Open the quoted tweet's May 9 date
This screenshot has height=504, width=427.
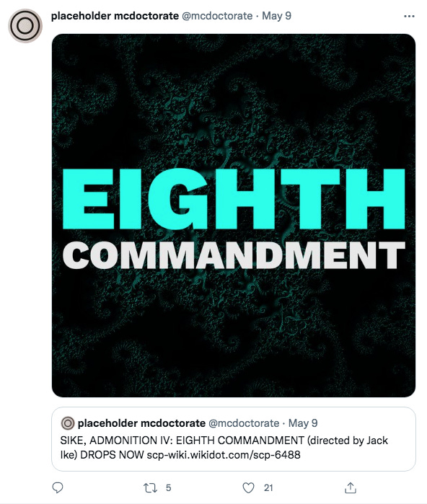pyautogui.click(x=303, y=423)
